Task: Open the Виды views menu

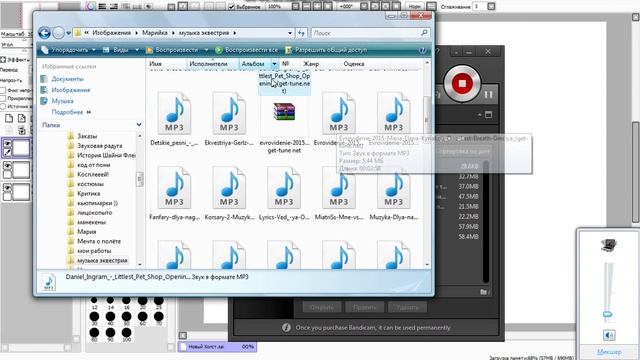Action: (x=116, y=50)
